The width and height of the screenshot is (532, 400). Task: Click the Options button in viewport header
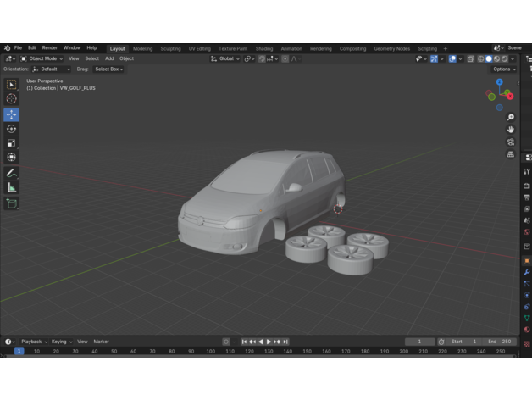point(502,69)
